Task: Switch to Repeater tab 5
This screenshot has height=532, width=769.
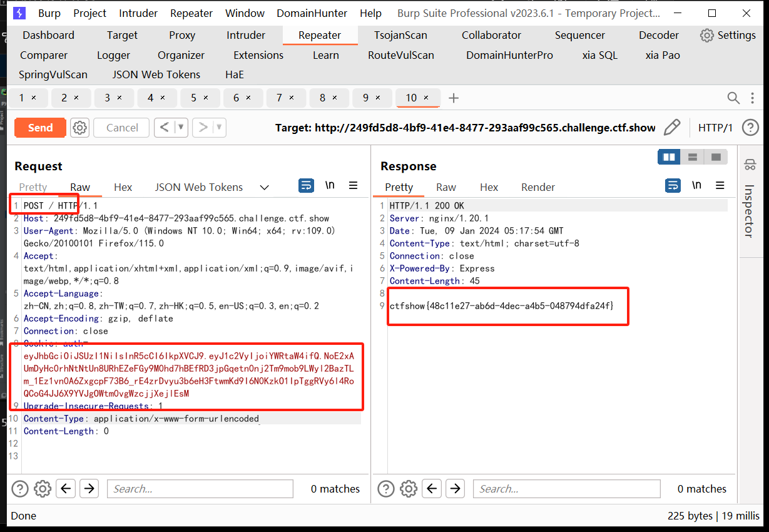Action: tap(201, 98)
